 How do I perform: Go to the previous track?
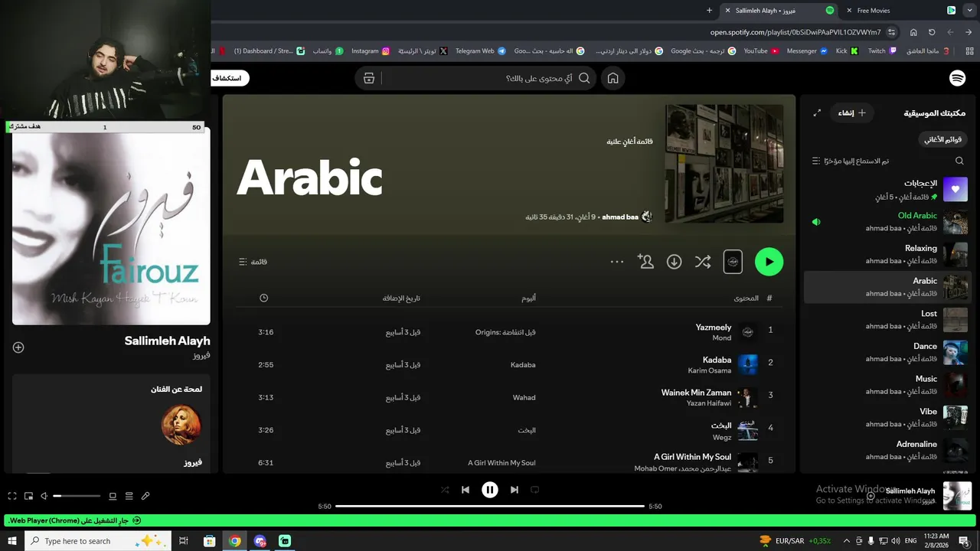465,490
